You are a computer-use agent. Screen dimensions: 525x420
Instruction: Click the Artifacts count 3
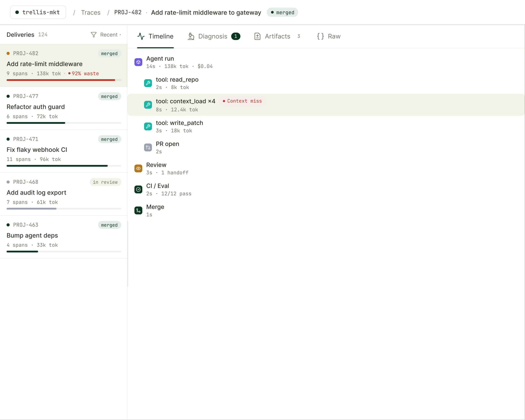coord(299,36)
